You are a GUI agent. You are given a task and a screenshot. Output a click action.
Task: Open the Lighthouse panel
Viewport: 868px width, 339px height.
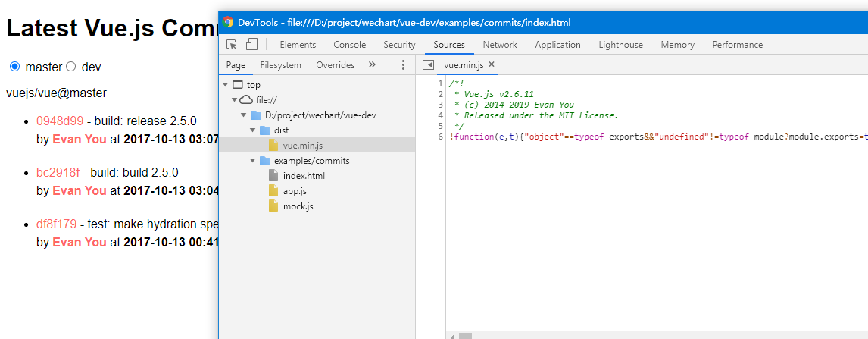(x=621, y=45)
